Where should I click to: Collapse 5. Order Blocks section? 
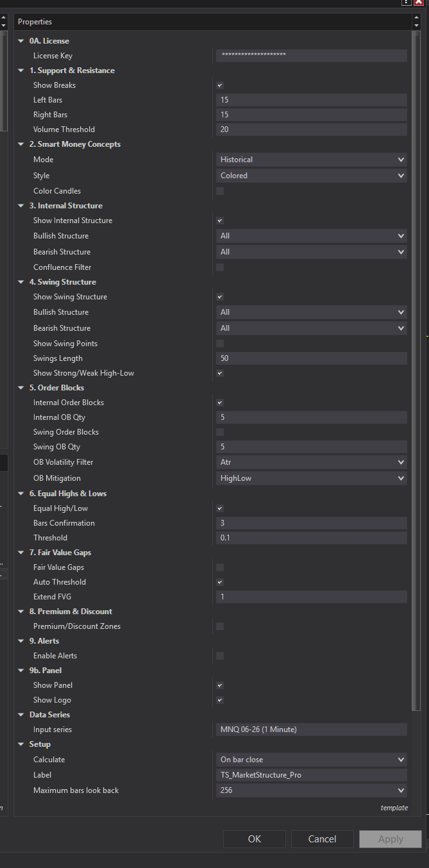(x=21, y=388)
